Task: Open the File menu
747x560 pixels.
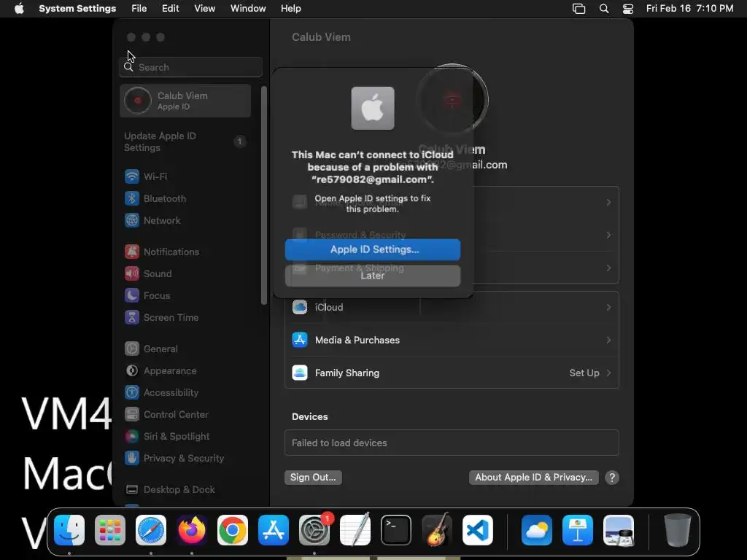Action: (x=139, y=9)
